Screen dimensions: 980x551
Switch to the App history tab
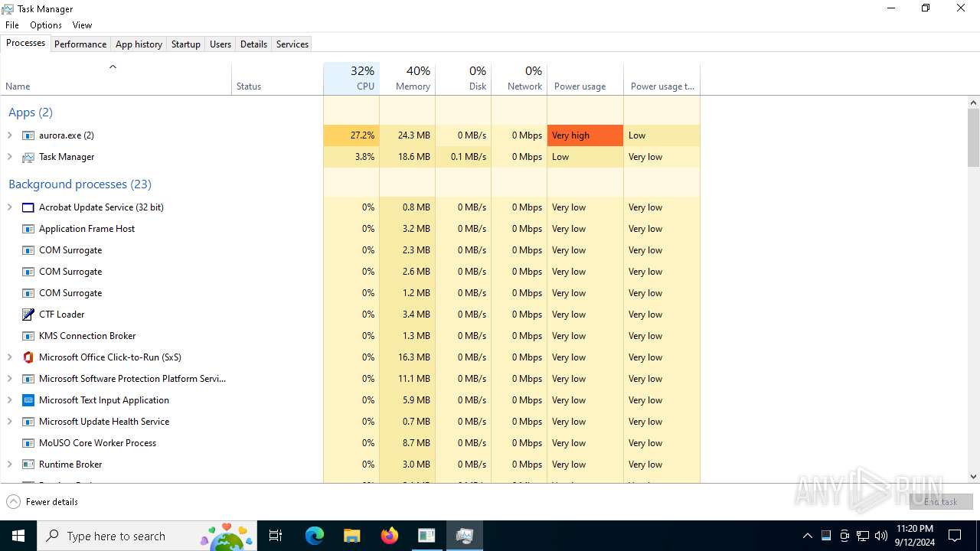[x=139, y=44]
